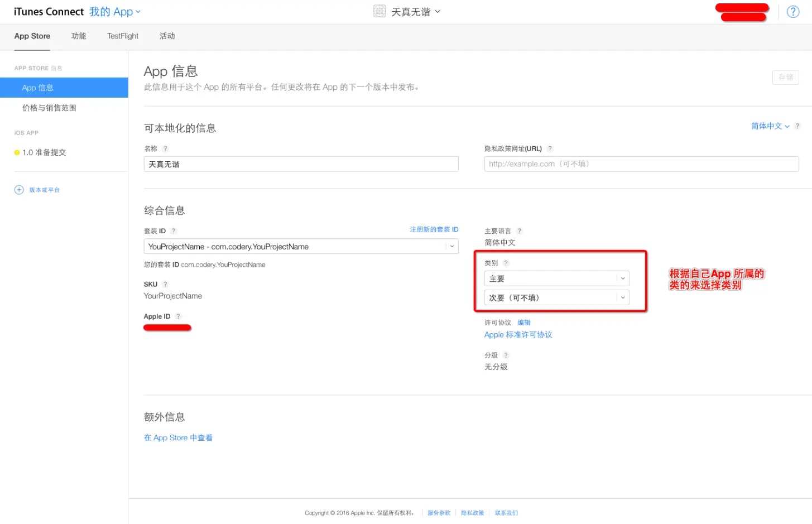This screenshot has height=524, width=812.
Task: Open help icon next to 套装 ID
Action: (174, 231)
